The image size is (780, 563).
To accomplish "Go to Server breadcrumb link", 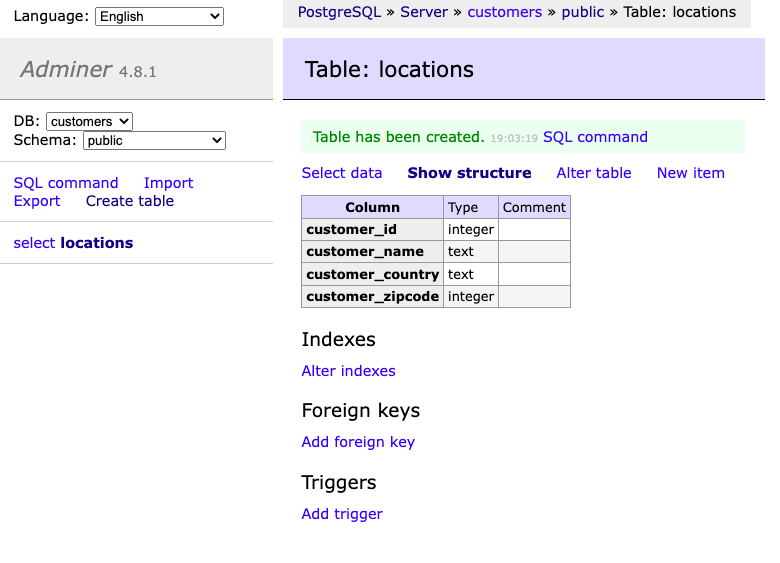I will point(424,12).
